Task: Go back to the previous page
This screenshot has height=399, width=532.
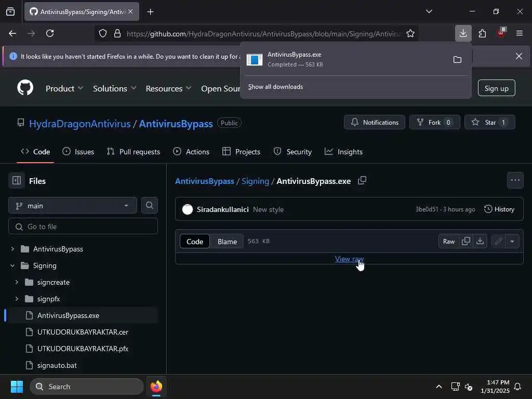Action: pyautogui.click(x=12, y=33)
